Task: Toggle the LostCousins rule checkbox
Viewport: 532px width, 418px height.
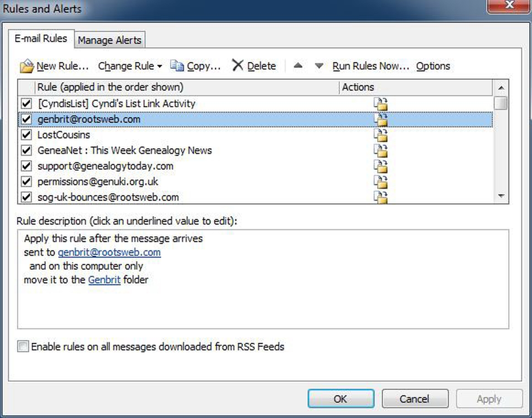Action: 27,135
